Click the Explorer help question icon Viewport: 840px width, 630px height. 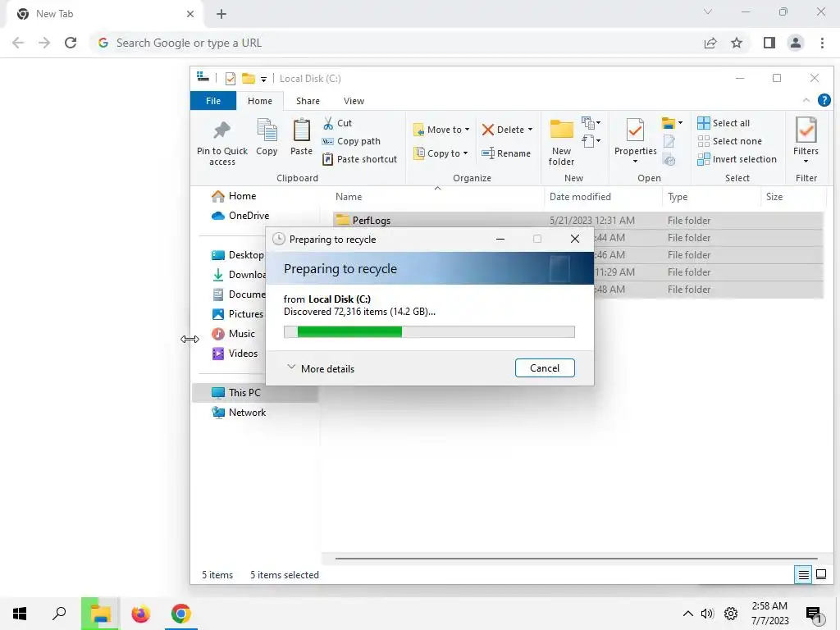pos(824,100)
